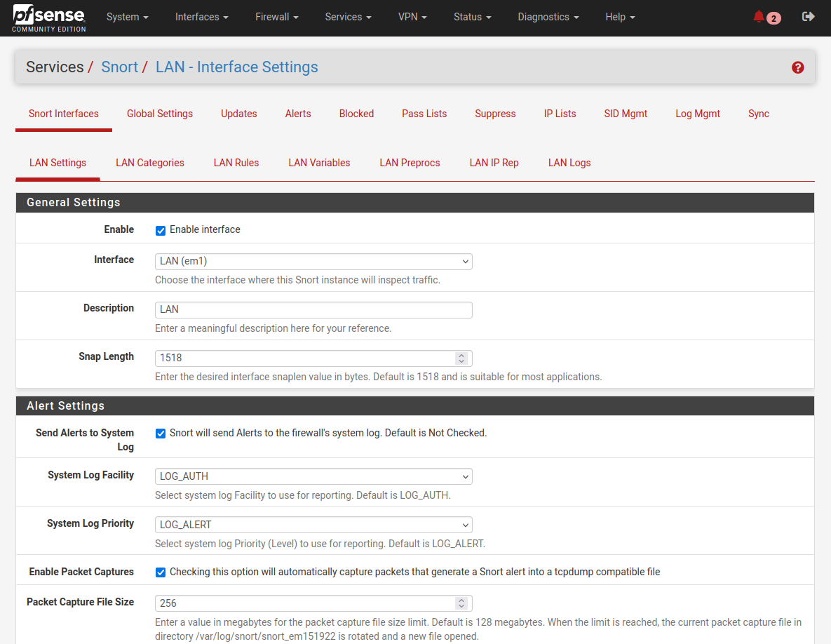Switch to the LAN Rules tab

coord(236,163)
